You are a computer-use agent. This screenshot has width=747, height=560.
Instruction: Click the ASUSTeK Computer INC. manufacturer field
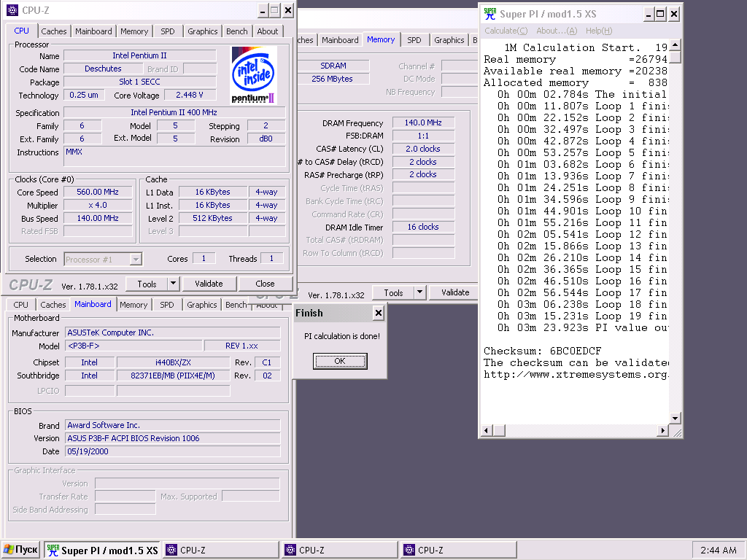click(x=172, y=332)
